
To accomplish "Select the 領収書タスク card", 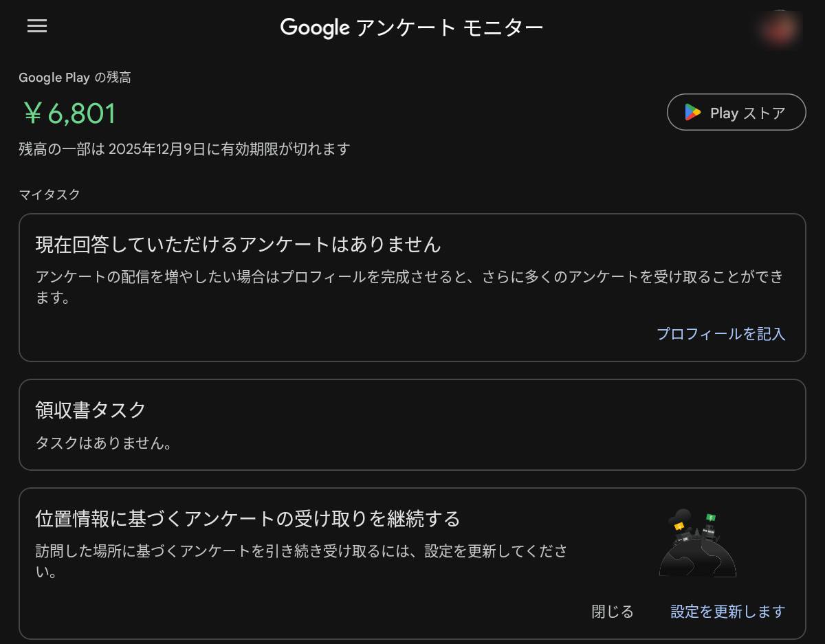I will click(x=412, y=425).
